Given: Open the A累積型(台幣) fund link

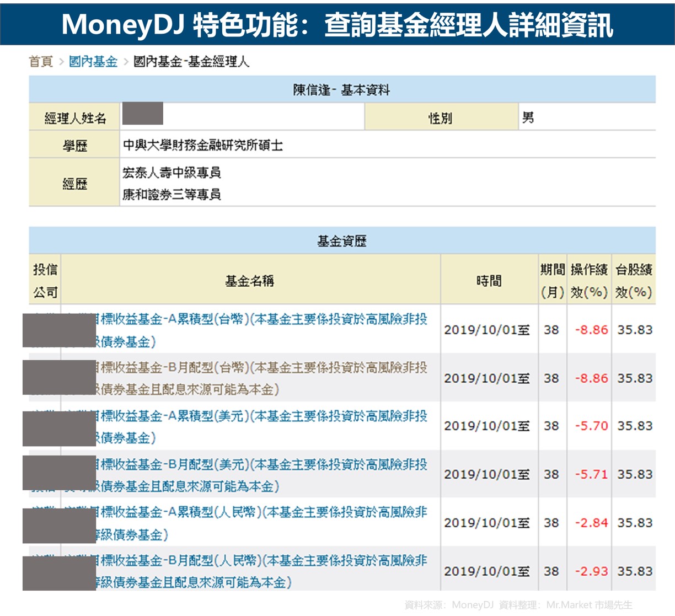Looking at the screenshot, I should click(x=262, y=330).
